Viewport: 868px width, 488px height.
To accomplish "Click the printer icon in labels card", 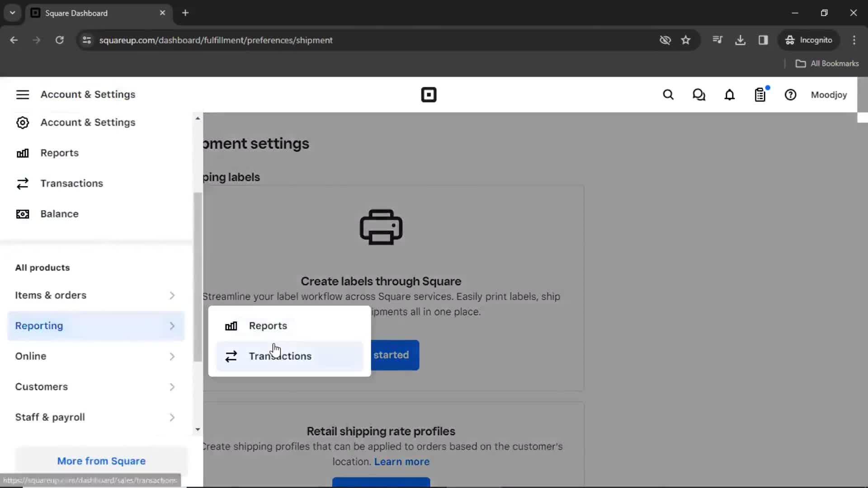I will (381, 227).
